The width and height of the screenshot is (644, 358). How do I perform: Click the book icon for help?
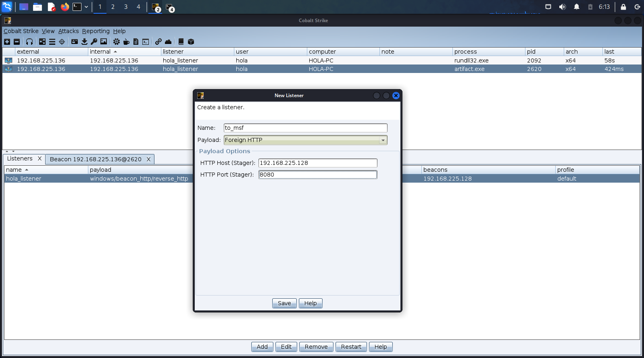(181, 42)
